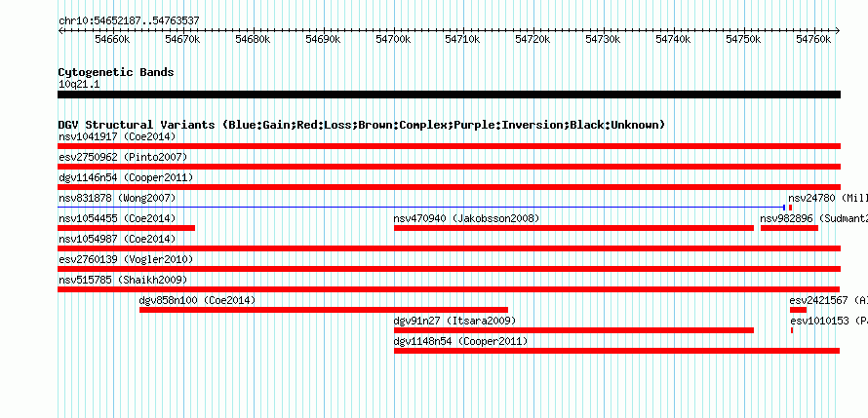Click the nsv1041917 (Coe2014) loss bar
The width and height of the screenshot is (868, 418).
449,146
